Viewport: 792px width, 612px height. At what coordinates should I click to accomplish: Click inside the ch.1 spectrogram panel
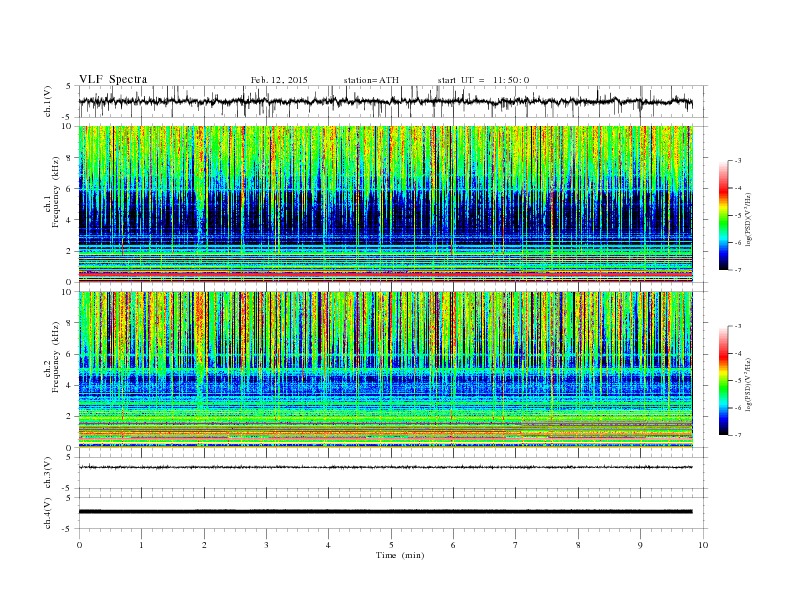click(385, 204)
